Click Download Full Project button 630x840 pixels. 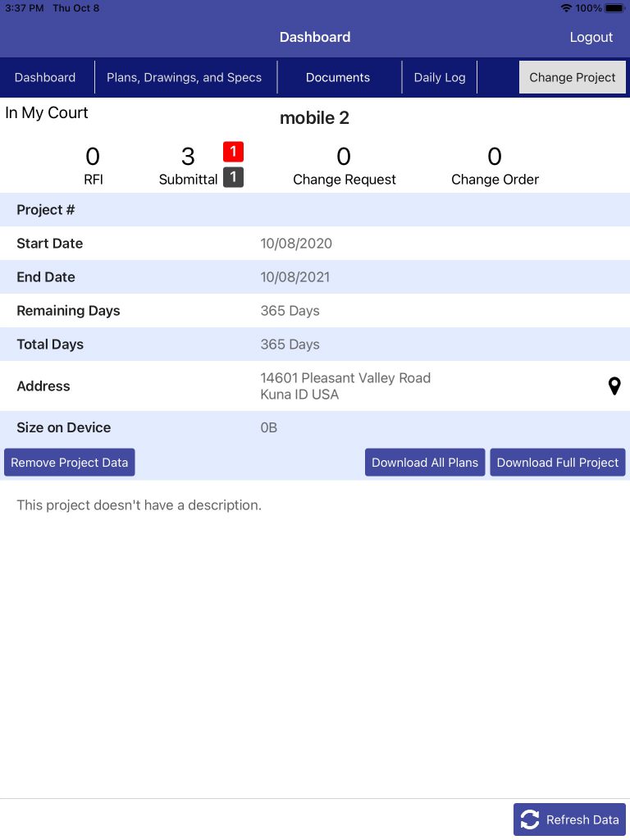tap(558, 463)
